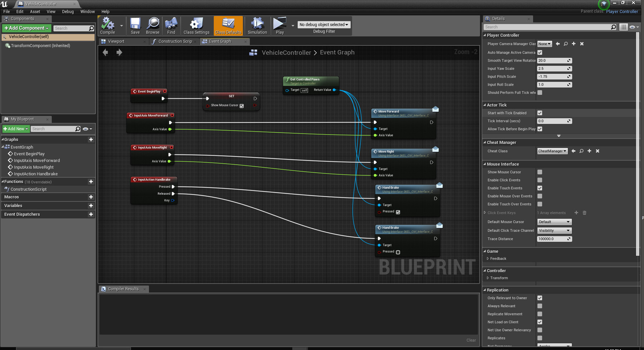The height and width of the screenshot is (350, 644).
Task: Open the No debug object selected dropdown
Action: [x=324, y=24]
